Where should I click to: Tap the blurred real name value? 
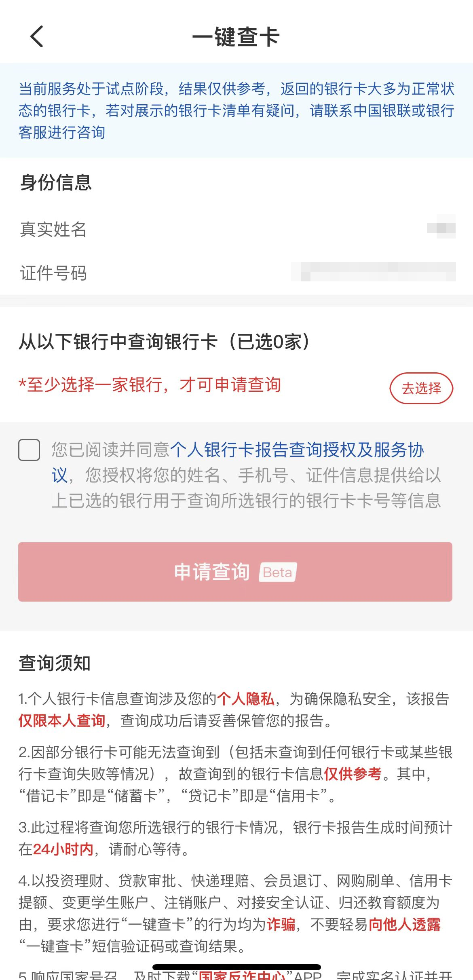(441, 228)
